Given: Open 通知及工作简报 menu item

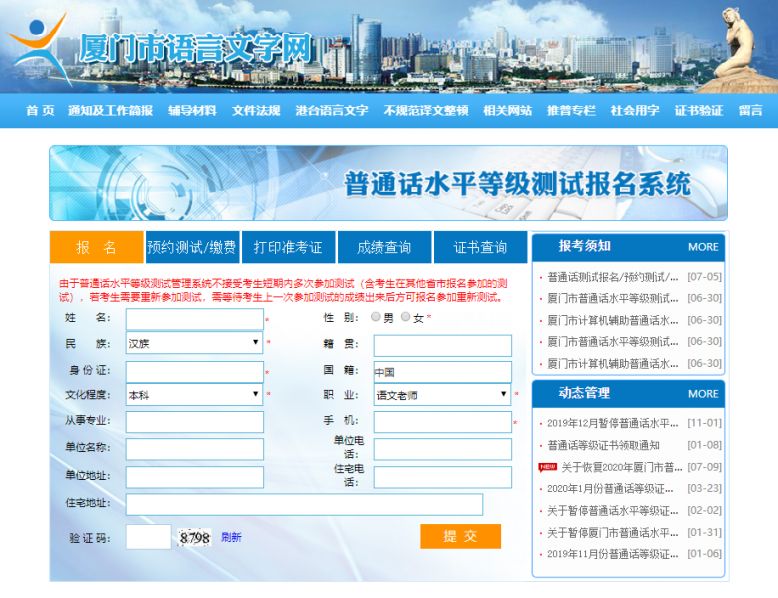Looking at the screenshot, I should [x=110, y=110].
